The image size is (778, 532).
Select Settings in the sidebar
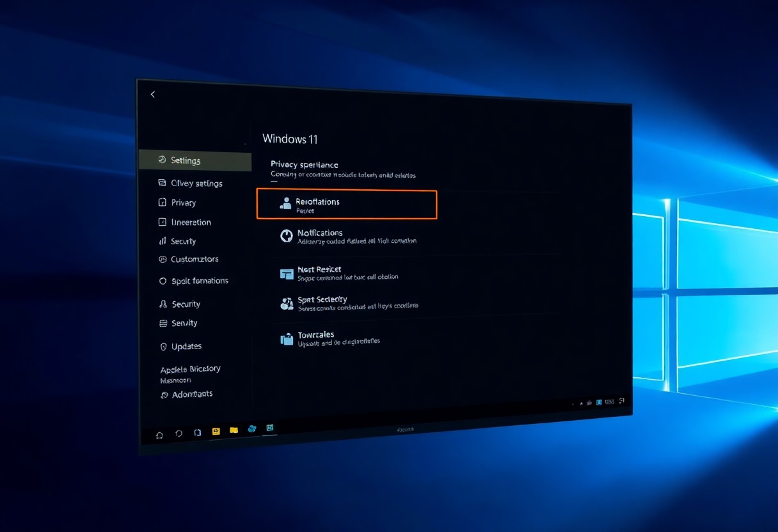pos(195,160)
